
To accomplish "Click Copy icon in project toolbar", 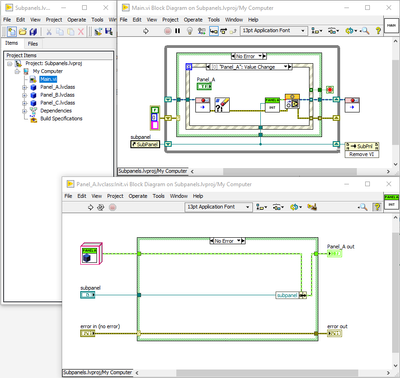I will (60, 32).
